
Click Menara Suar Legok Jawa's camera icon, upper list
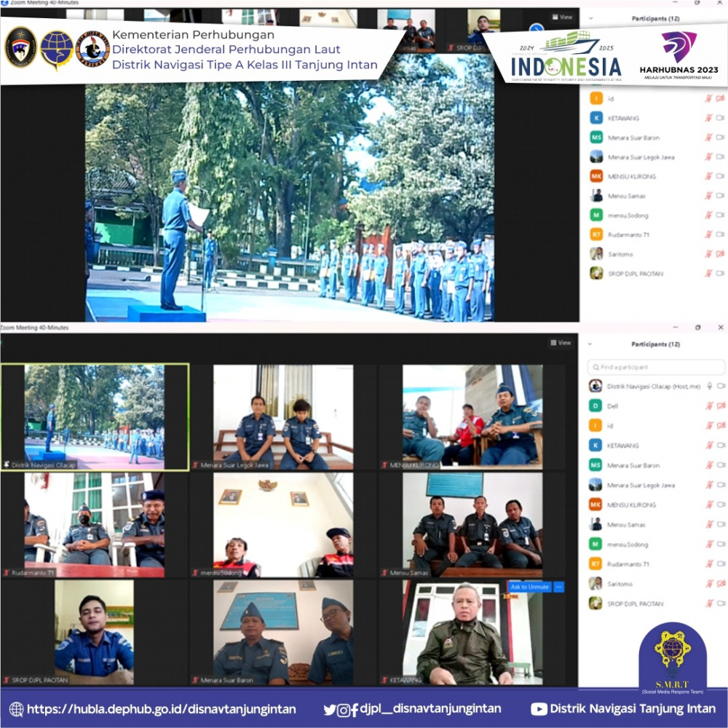pyautogui.click(x=720, y=157)
